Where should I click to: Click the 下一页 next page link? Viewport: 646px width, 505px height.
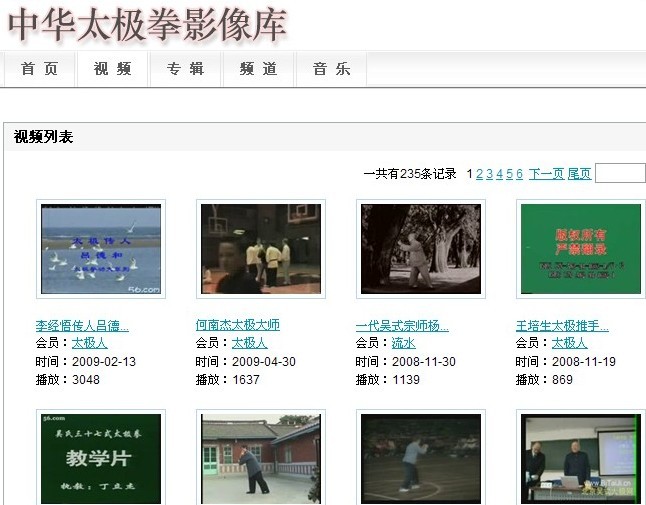click(546, 174)
